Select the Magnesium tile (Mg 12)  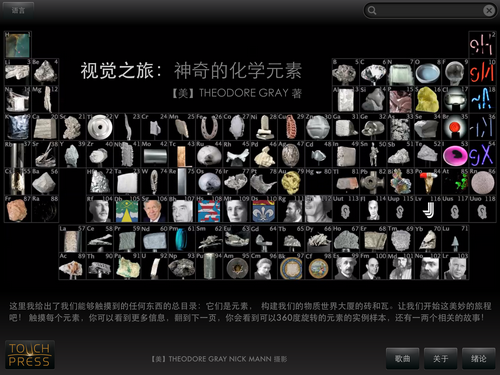tap(45, 99)
